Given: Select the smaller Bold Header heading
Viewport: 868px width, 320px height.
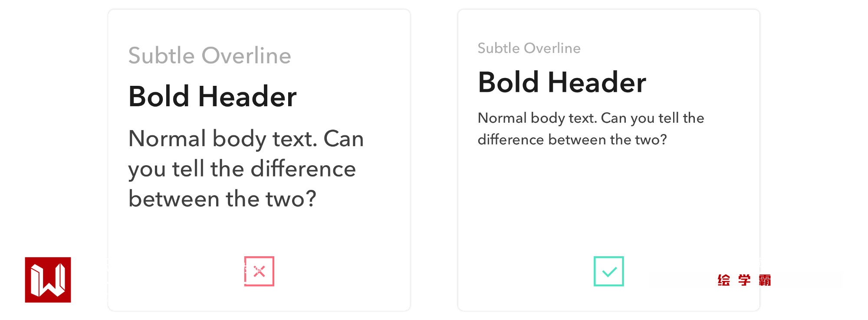Looking at the screenshot, I should [562, 82].
